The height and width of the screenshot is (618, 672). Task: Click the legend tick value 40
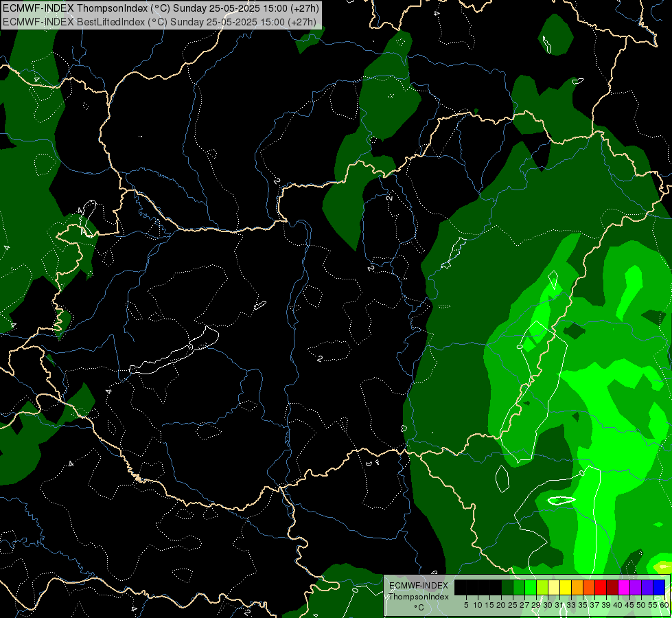(x=618, y=605)
